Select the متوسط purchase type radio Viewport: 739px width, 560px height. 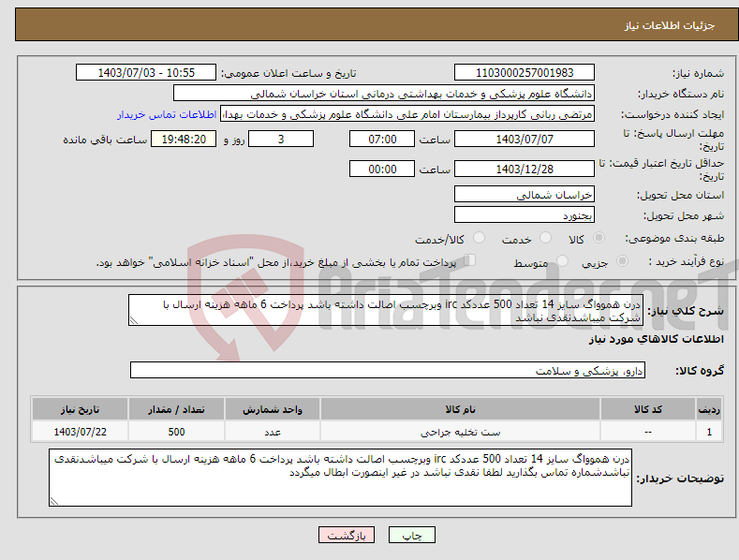coord(562,260)
